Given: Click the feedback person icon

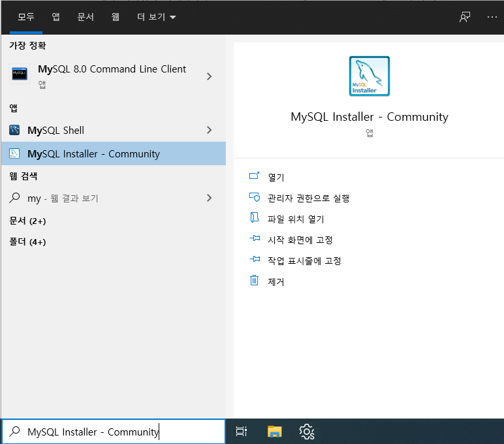Looking at the screenshot, I should coord(464,17).
